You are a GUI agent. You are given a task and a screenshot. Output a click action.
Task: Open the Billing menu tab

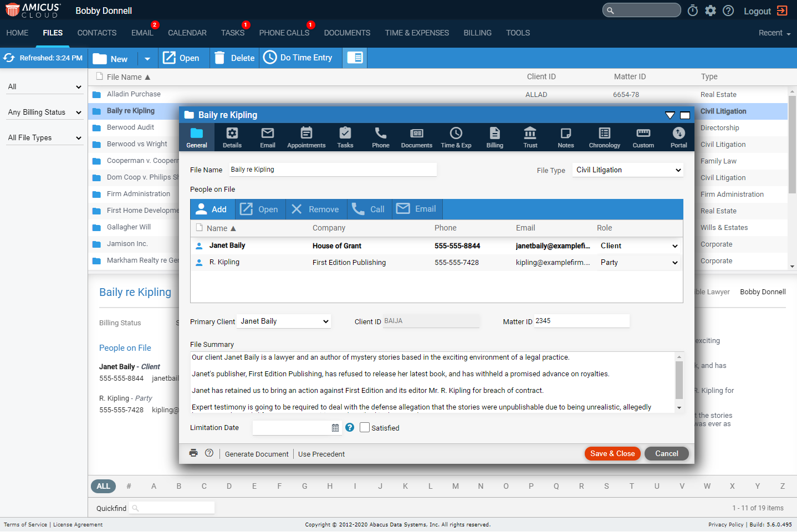477,33
